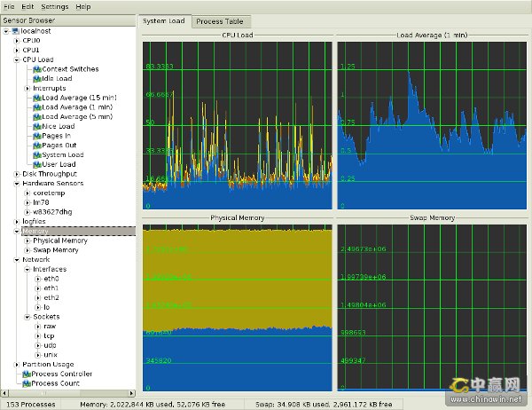The width and height of the screenshot is (532, 410).
Task: Click the Load Average (5 min) sensor icon
Action: [x=37, y=117]
